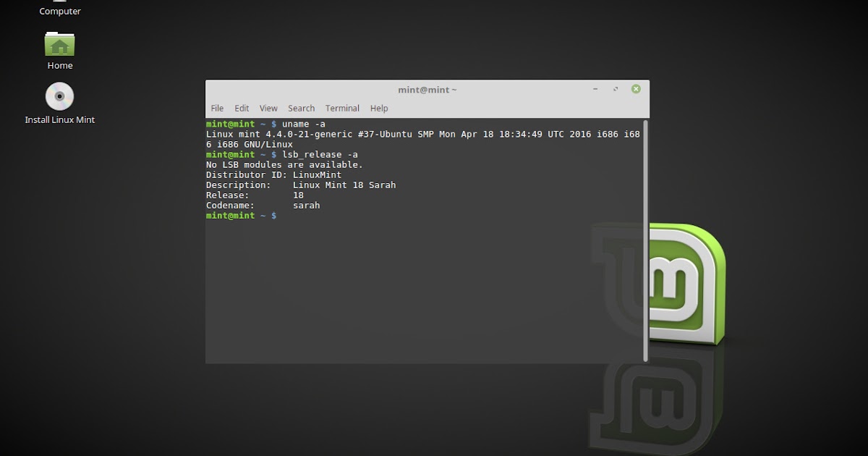Minimize the mint@mint terminal window
The width and height of the screenshot is (868, 456).
[595, 89]
